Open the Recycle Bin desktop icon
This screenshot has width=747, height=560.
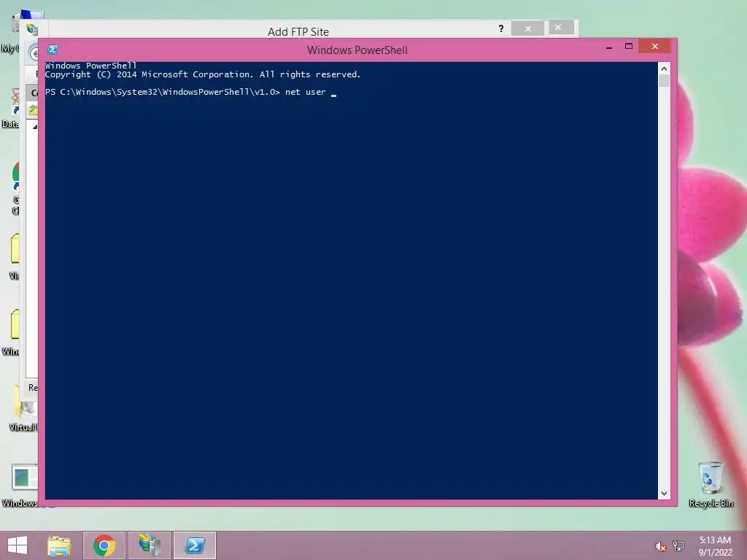pos(711,484)
